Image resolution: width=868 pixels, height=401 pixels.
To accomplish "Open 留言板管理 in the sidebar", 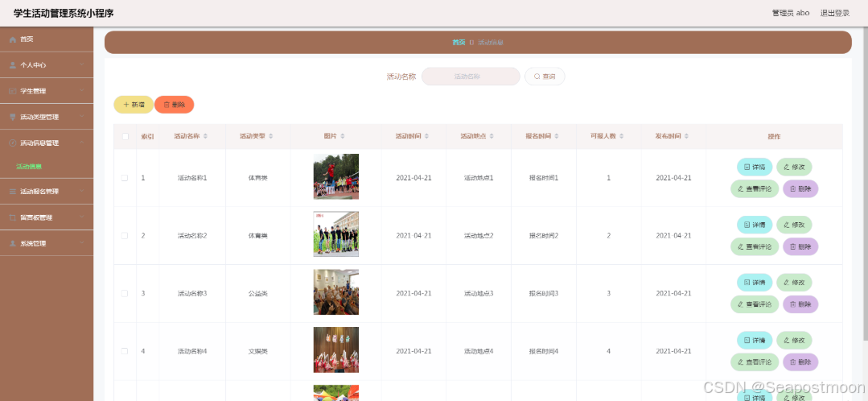I will click(47, 217).
